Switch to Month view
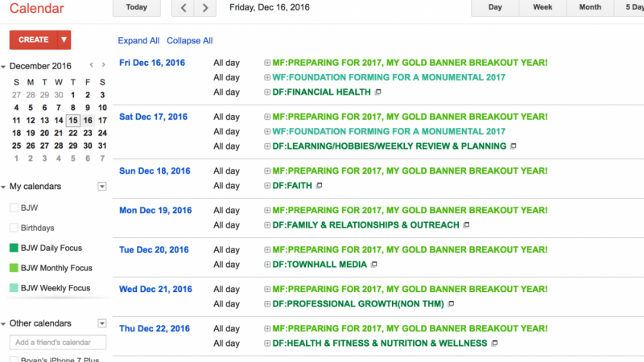The height and width of the screenshot is (362, 644). tap(590, 7)
